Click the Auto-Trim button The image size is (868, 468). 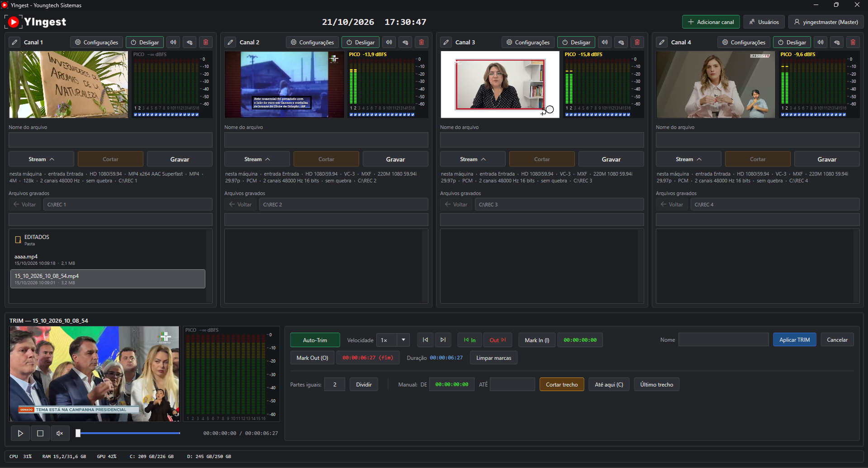point(315,340)
